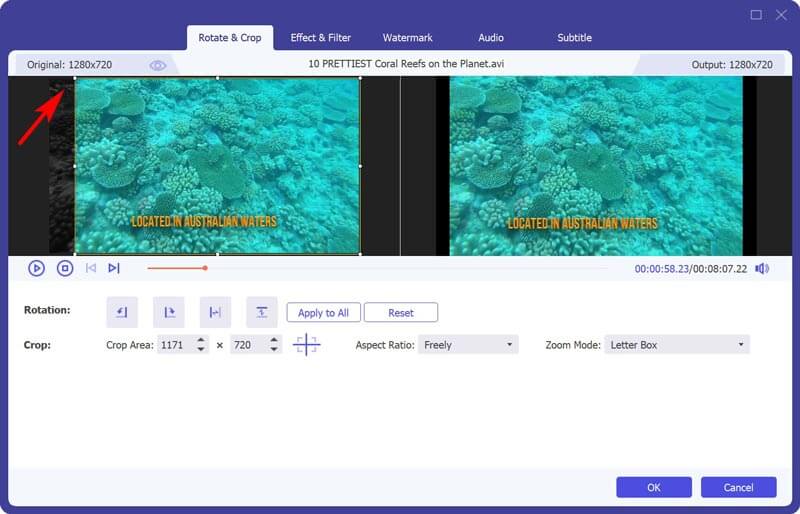The image size is (800, 514).
Task: Click the Cancel button
Action: tap(738, 487)
